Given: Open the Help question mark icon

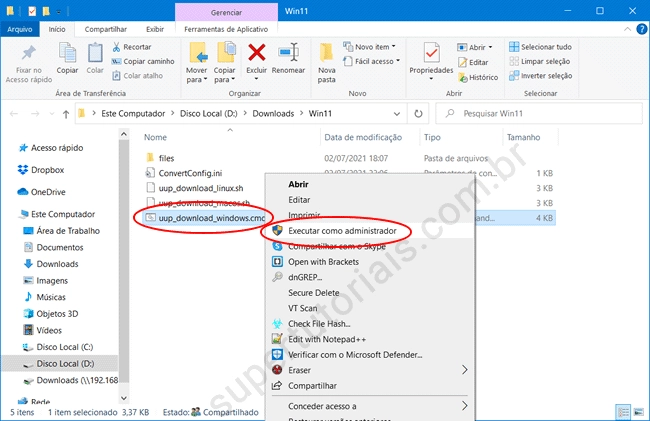Looking at the screenshot, I should tap(641, 29).
